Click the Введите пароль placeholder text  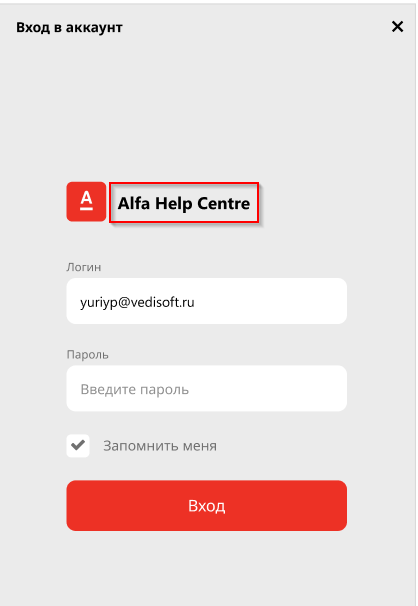point(134,389)
